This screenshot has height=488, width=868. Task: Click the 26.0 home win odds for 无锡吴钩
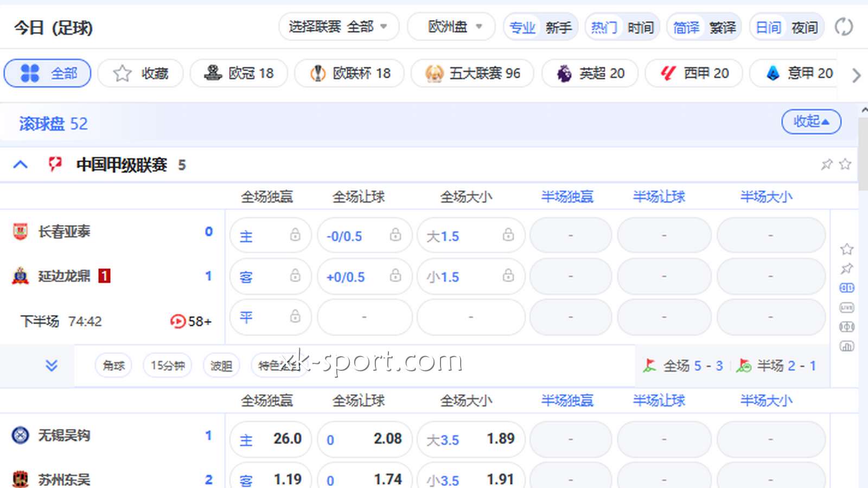tap(271, 439)
